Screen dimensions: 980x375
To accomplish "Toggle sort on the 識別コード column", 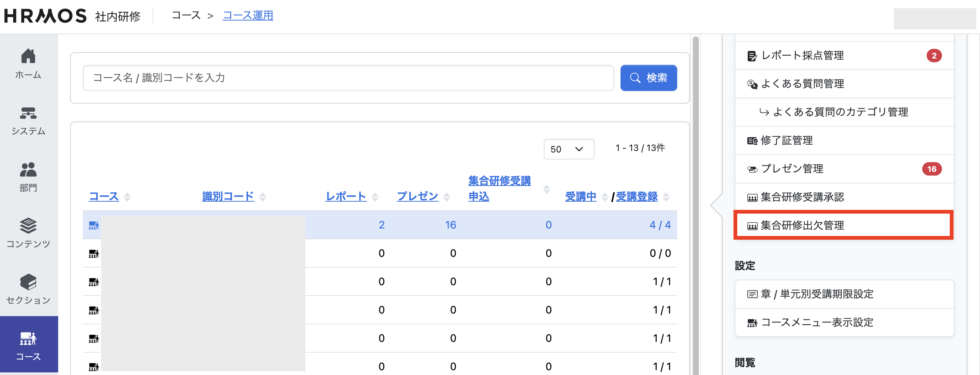I will click(228, 196).
